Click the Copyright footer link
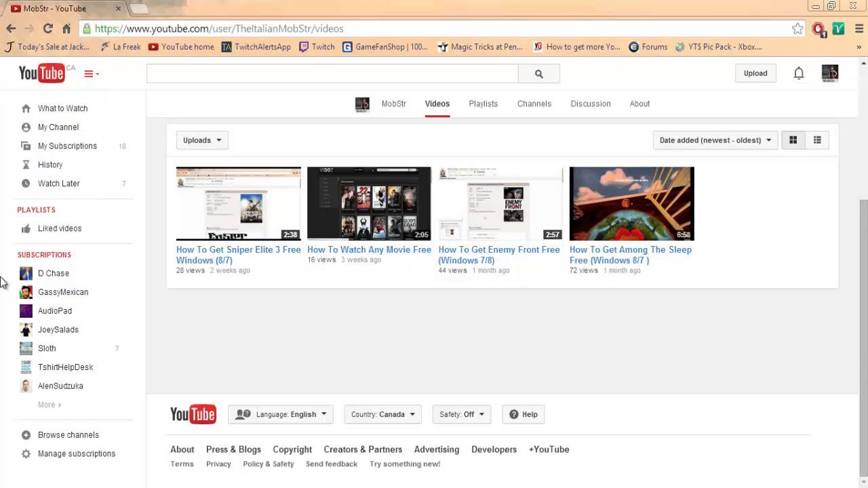Image resolution: width=868 pixels, height=488 pixels. [292, 449]
